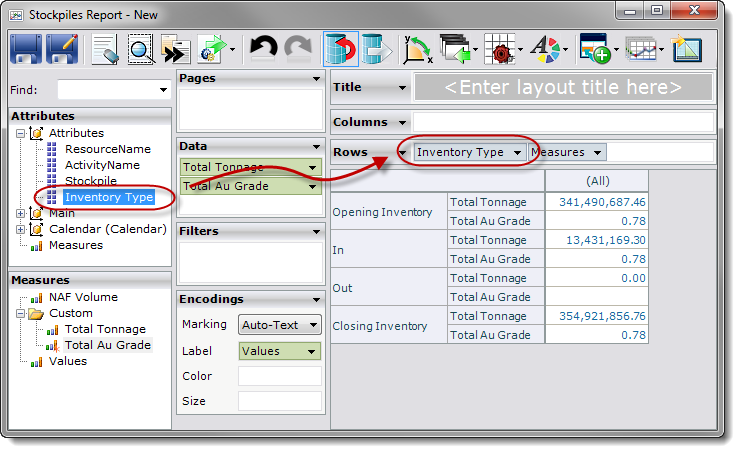Viewport: 740px width, 453px height.
Task: Click the export green arrow icon
Action: pyautogui.click(x=212, y=49)
